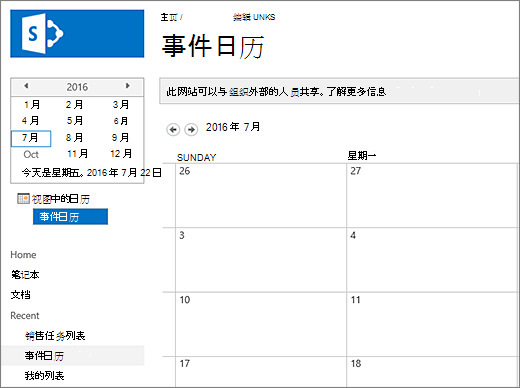
Task: Go to previous month in calendar
Action: (173, 129)
